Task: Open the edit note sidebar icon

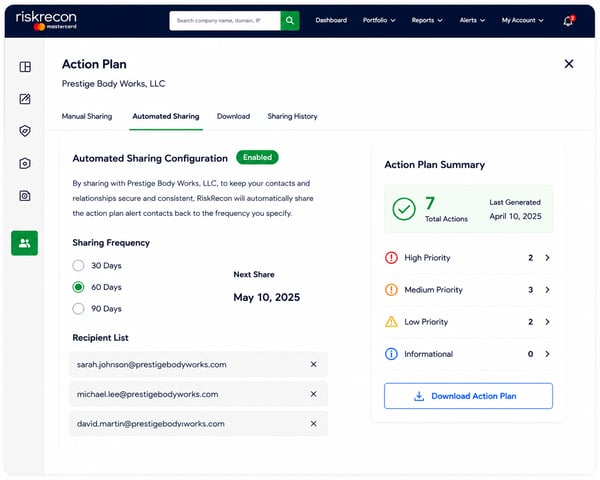Action: pos(25,99)
